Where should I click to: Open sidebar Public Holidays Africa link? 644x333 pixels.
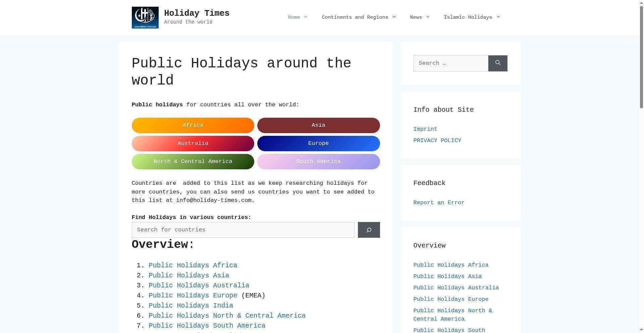pos(451,265)
